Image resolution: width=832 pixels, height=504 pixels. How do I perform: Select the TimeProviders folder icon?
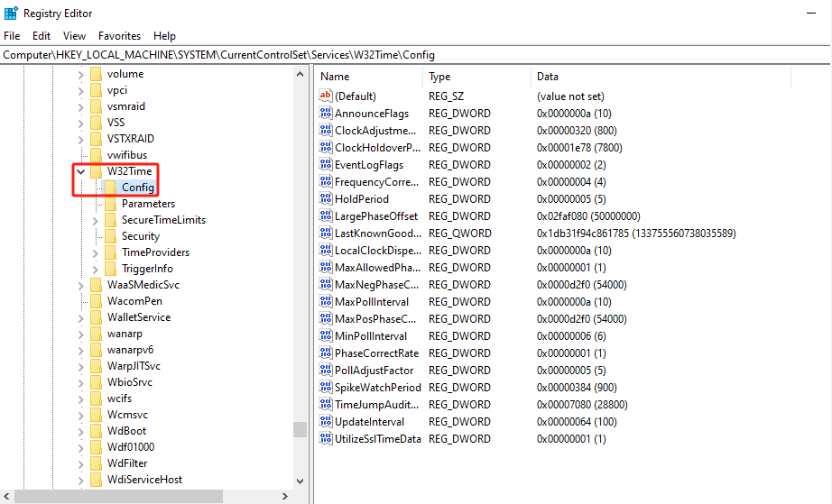click(x=110, y=252)
